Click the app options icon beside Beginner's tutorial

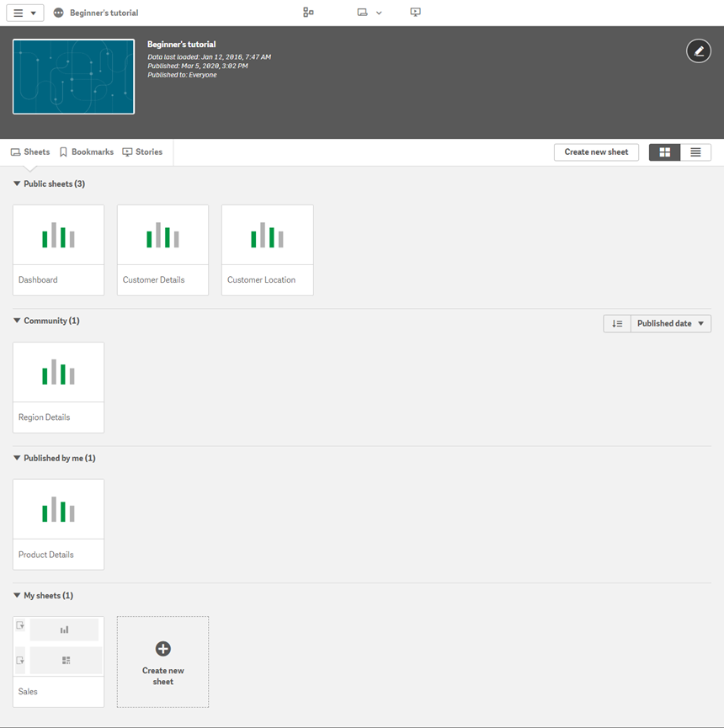[x=58, y=13]
